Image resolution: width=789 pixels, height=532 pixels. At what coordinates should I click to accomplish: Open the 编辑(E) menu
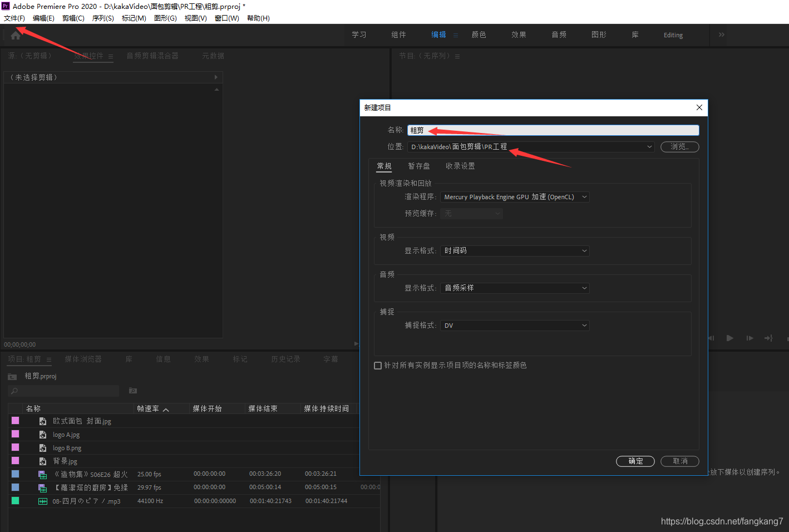pos(43,18)
